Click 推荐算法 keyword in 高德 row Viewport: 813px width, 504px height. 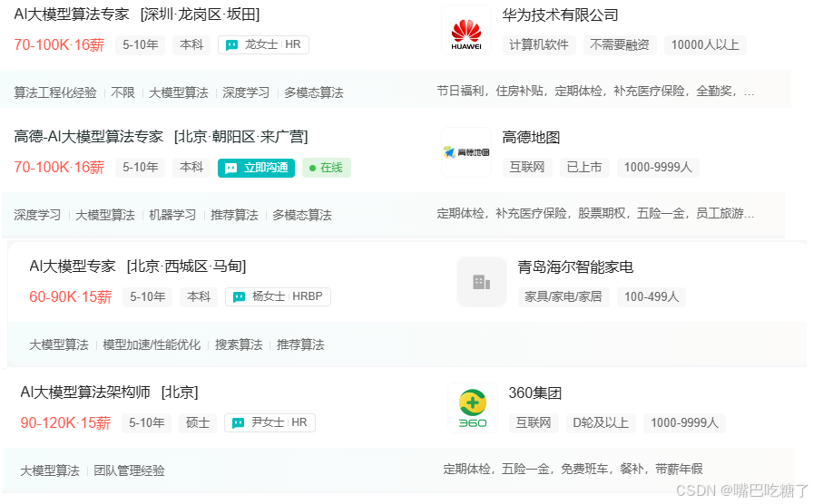point(234,215)
